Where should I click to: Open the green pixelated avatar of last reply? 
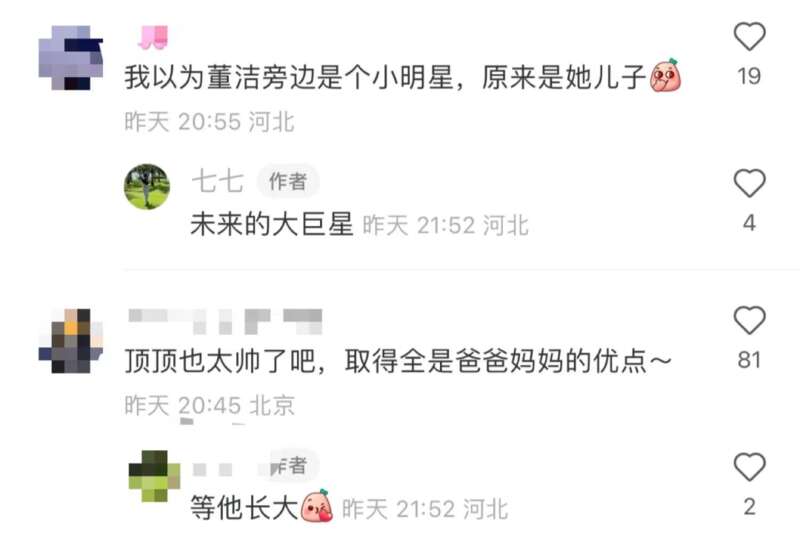pyautogui.click(x=154, y=475)
